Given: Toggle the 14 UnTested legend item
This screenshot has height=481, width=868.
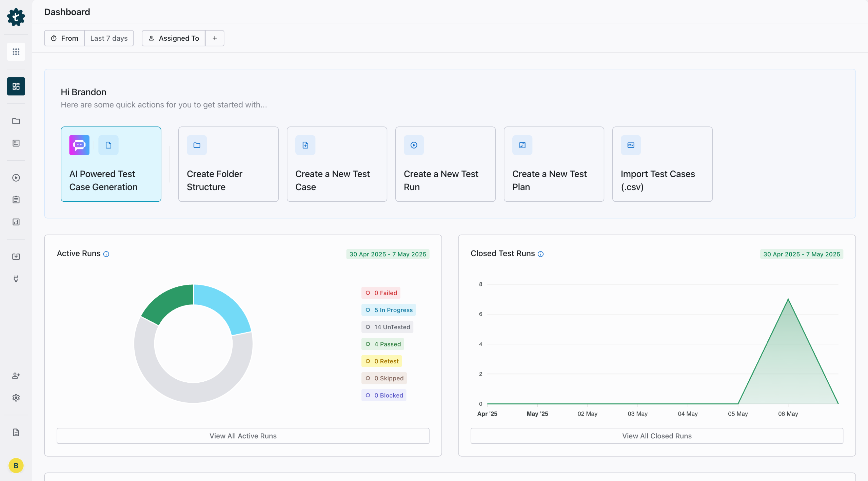Looking at the screenshot, I should pyautogui.click(x=387, y=327).
